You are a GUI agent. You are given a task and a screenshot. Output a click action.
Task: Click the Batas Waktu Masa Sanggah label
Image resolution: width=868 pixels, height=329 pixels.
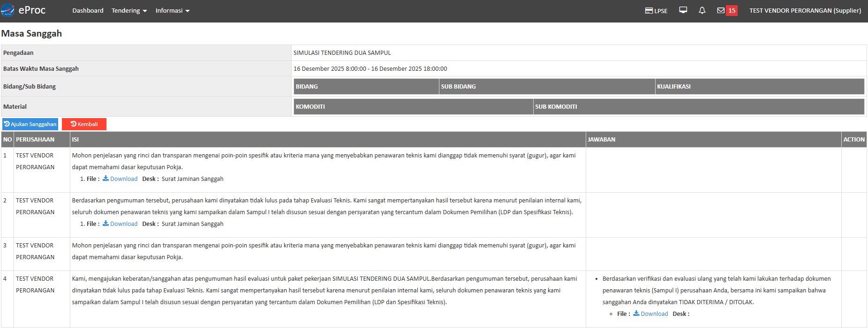(x=41, y=69)
